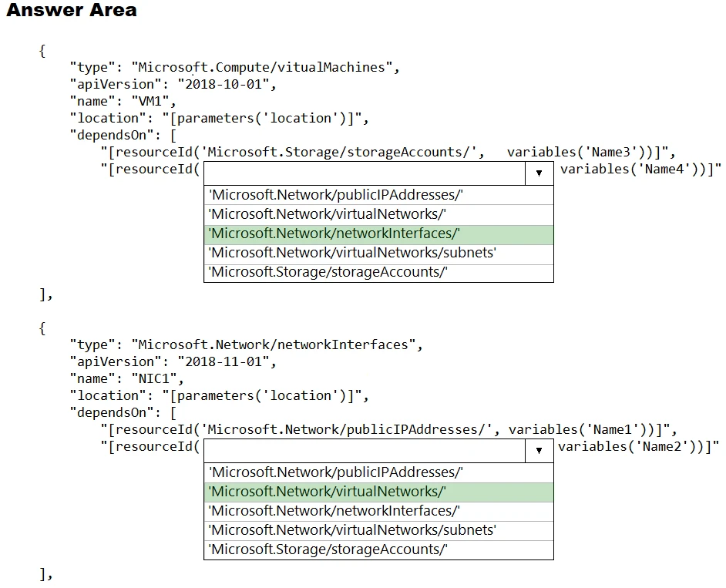Viewport: 726px width, 588px height.
Task: Select virtualNetworks/subnets option in NIC1 dropdown list
Action: 378,530
